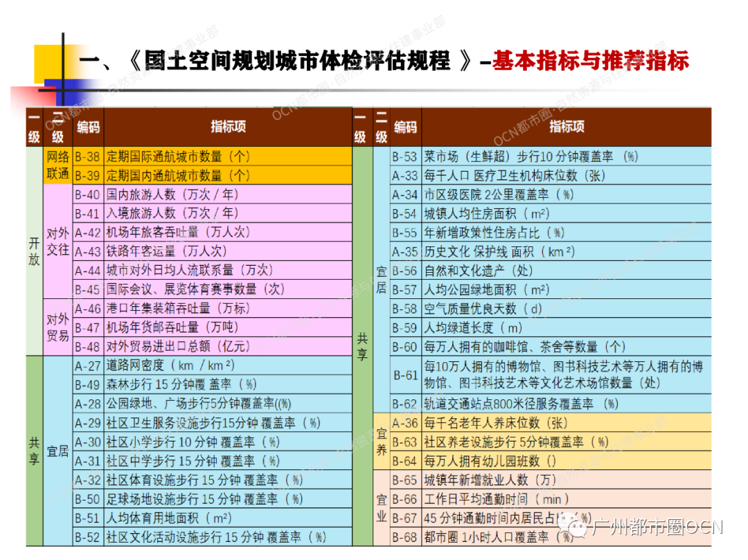
Task: Select "社区体育设施步行15分钟覆盖率" indicator
Action: (x=204, y=480)
